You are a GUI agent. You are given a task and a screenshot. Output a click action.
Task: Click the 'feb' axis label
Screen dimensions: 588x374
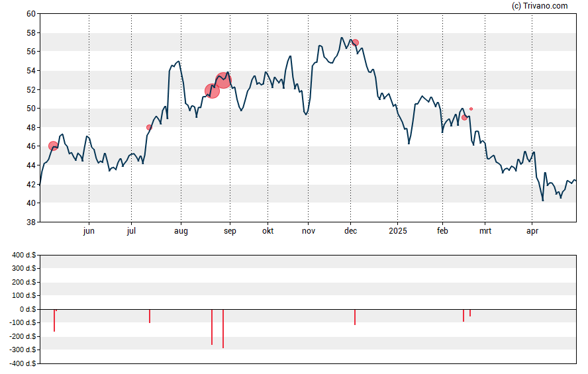click(442, 231)
